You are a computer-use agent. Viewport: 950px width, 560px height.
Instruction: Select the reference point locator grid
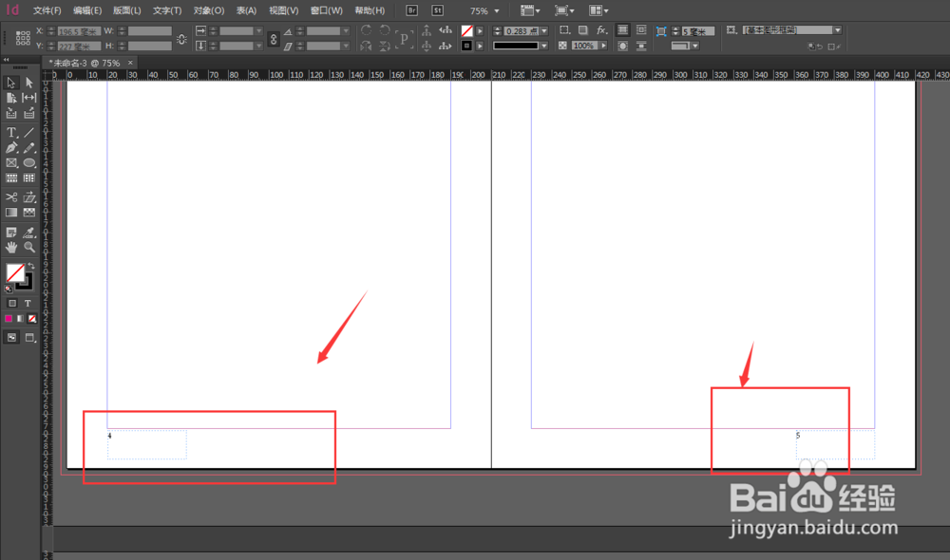(23, 38)
